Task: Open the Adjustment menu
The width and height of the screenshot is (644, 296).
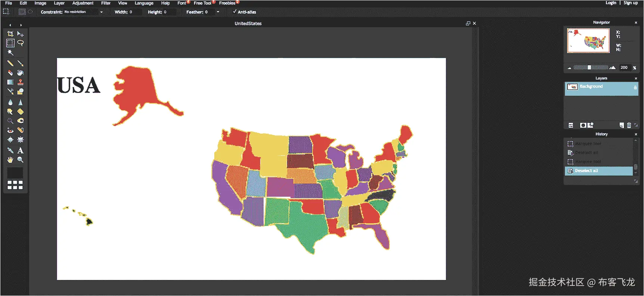Action: point(83,3)
